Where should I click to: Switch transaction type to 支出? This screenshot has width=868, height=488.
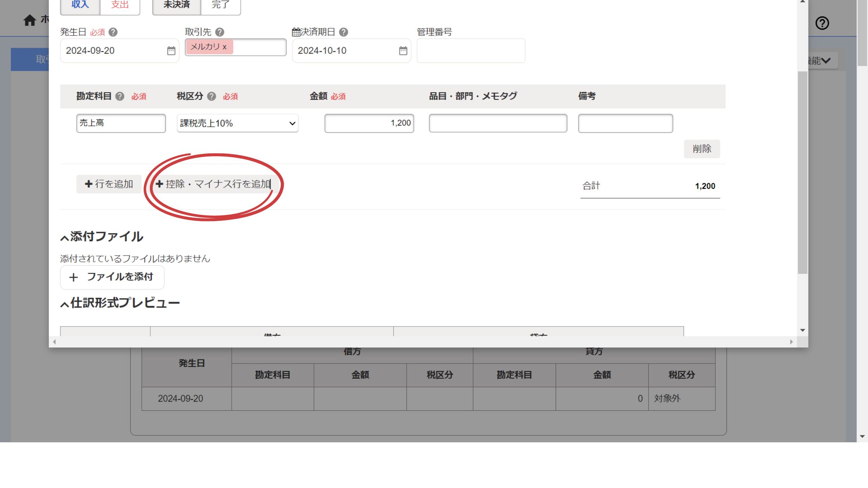pyautogui.click(x=120, y=5)
